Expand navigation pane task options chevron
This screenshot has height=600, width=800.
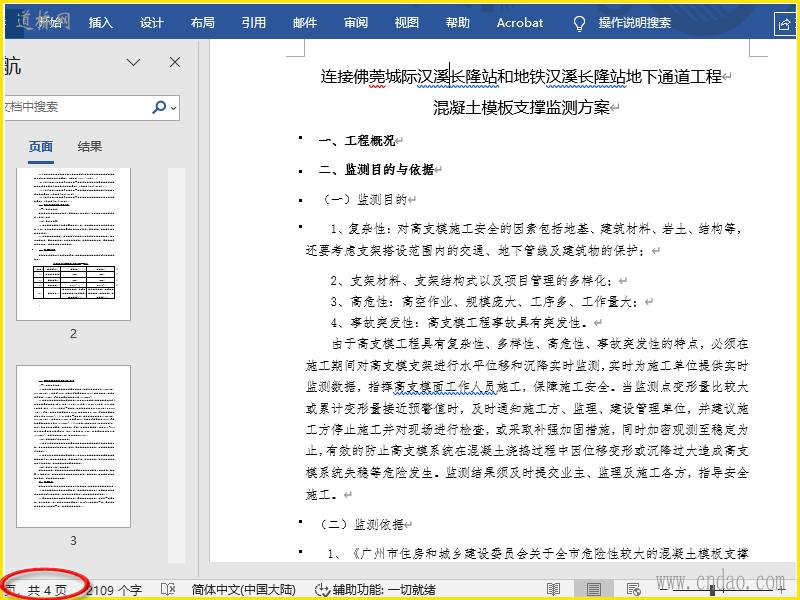pyautogui.click(x=133, y=63)
